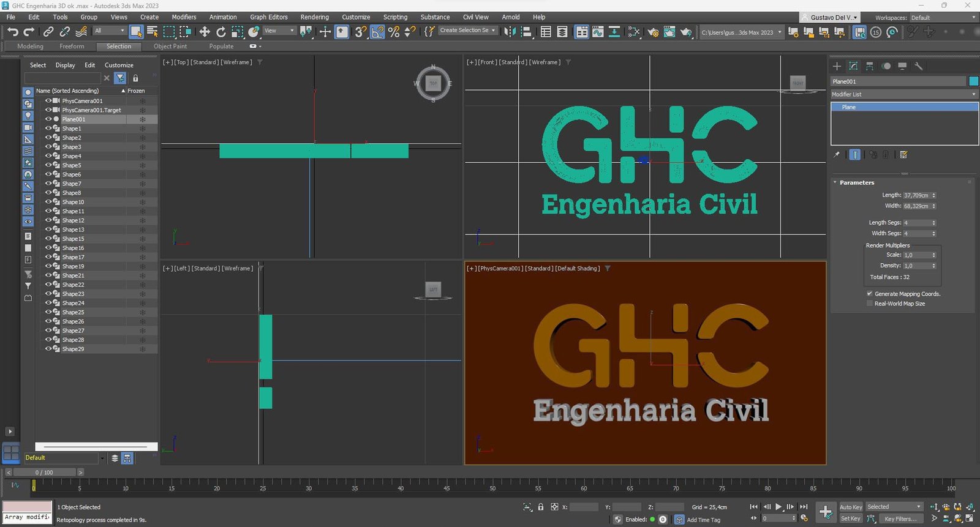Open the reference coordinate View dropdown
Image resolution: width=980 pixels, height=527 pixels.
point(279,31)
